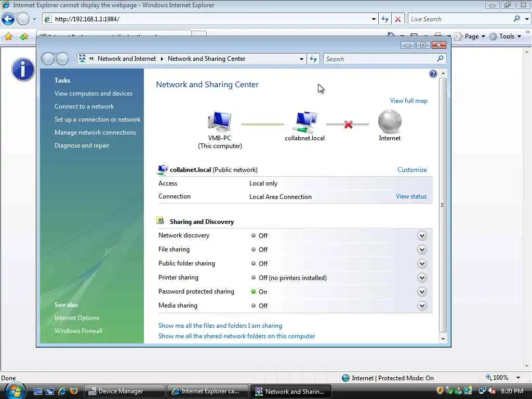Click the security shield tray icon
This screenshot has width=532, height=399.
pos(440,391)
